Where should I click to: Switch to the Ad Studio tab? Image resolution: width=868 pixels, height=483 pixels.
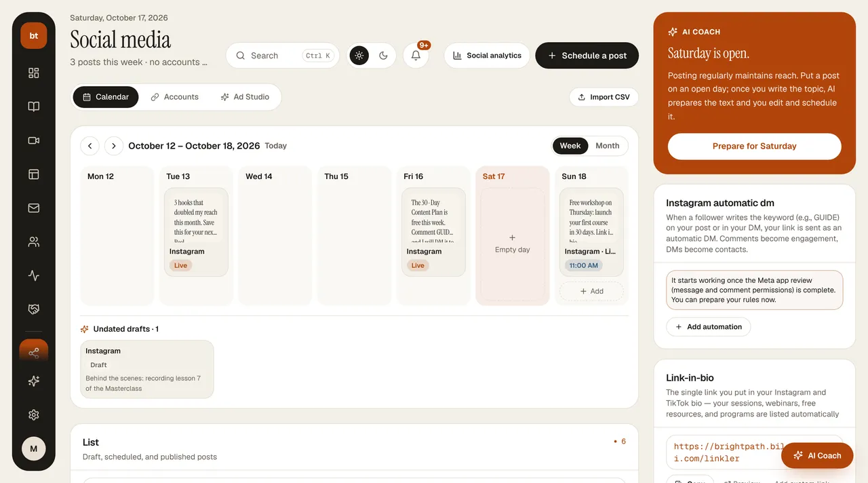[245, 97]
